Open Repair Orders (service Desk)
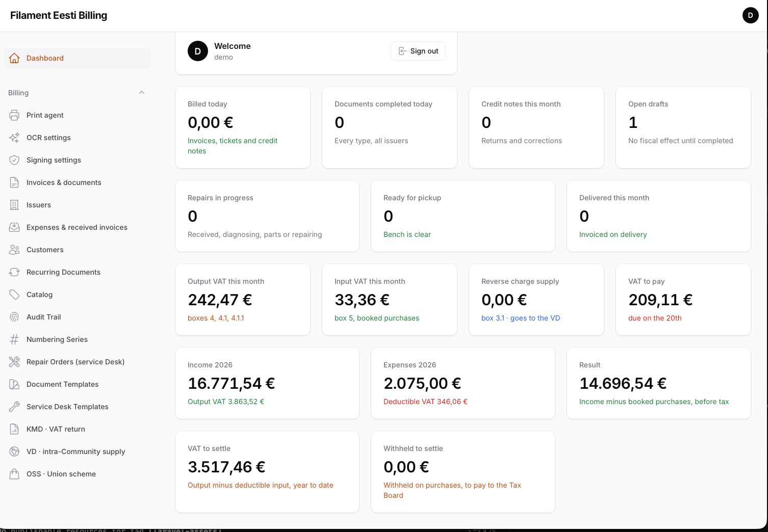768x532 pixels. pos(78,362)
